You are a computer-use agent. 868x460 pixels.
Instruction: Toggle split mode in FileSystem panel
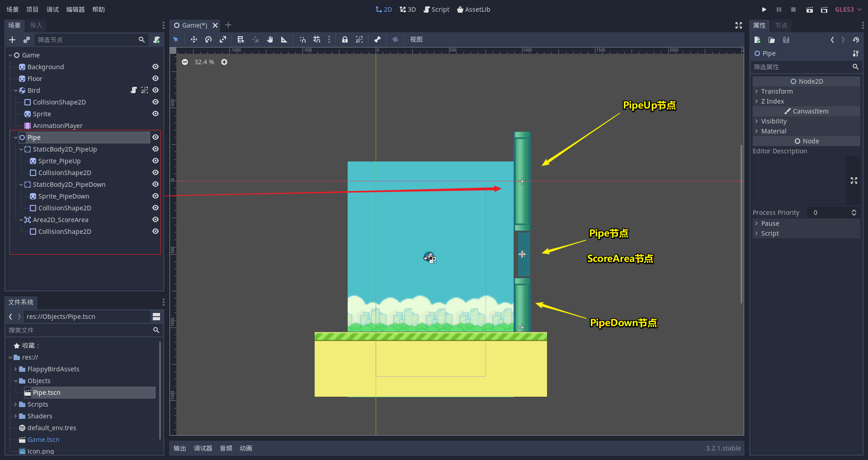pyautogui.click(x=156, y=317)
